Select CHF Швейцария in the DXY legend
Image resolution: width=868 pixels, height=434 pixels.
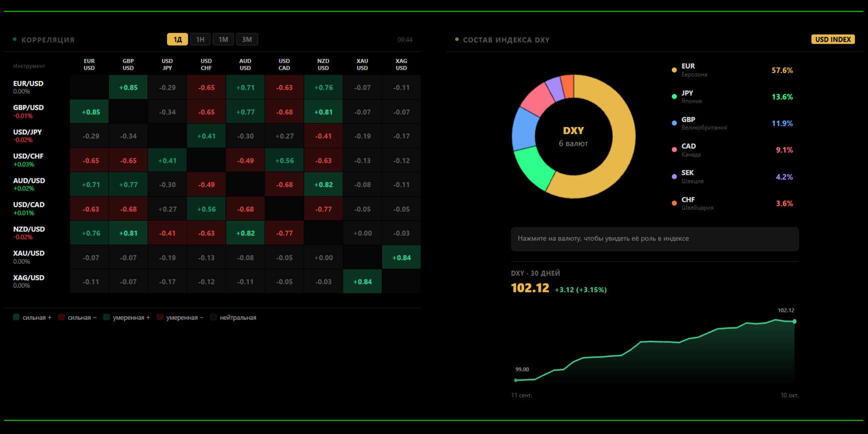(732, 203)
